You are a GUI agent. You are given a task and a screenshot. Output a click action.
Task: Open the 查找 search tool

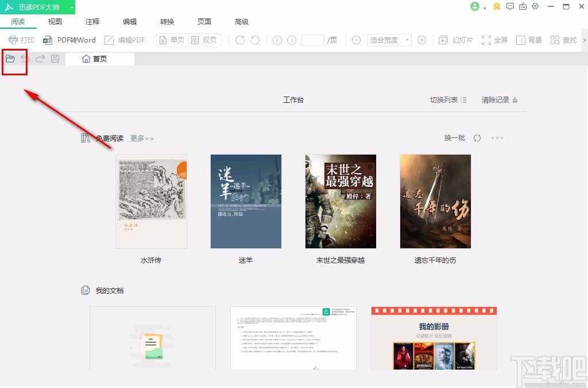click(563, 40)
